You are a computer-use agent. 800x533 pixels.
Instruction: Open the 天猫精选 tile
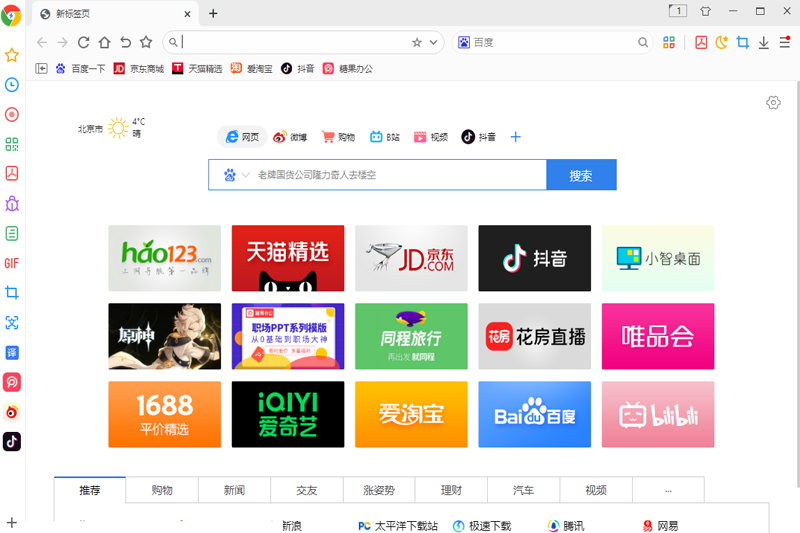[288, 258]
